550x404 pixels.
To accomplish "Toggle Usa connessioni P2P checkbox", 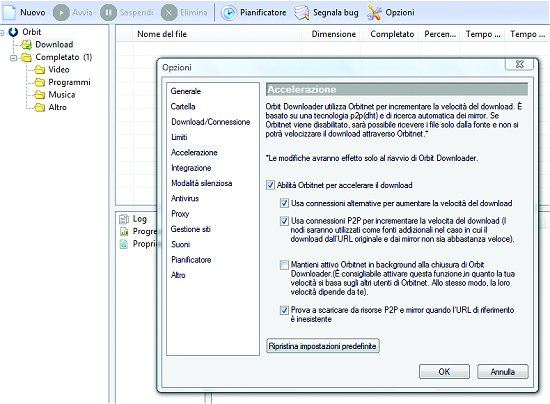I will (284, 221).
